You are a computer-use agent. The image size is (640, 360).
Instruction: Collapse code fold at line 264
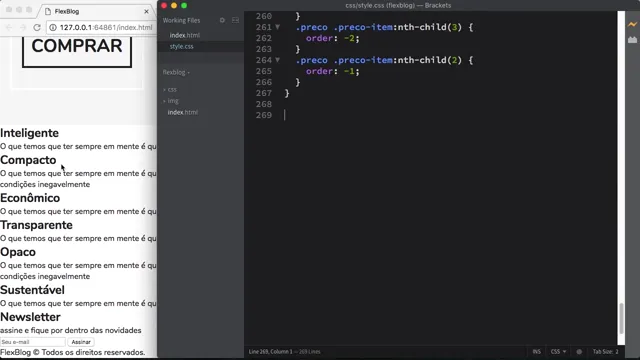coord(278,60)
